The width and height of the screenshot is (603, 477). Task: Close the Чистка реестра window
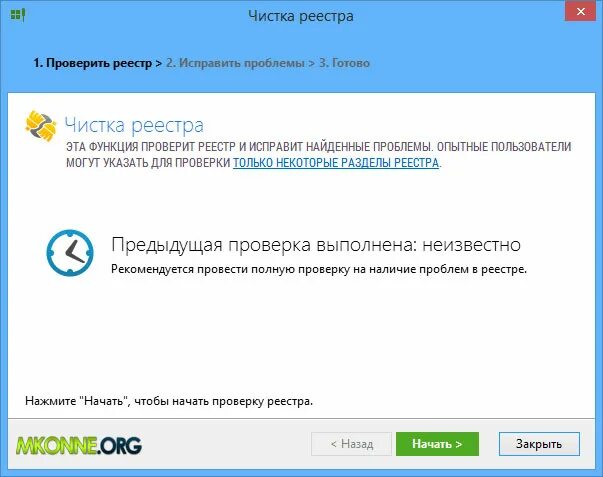coord(580,12)
